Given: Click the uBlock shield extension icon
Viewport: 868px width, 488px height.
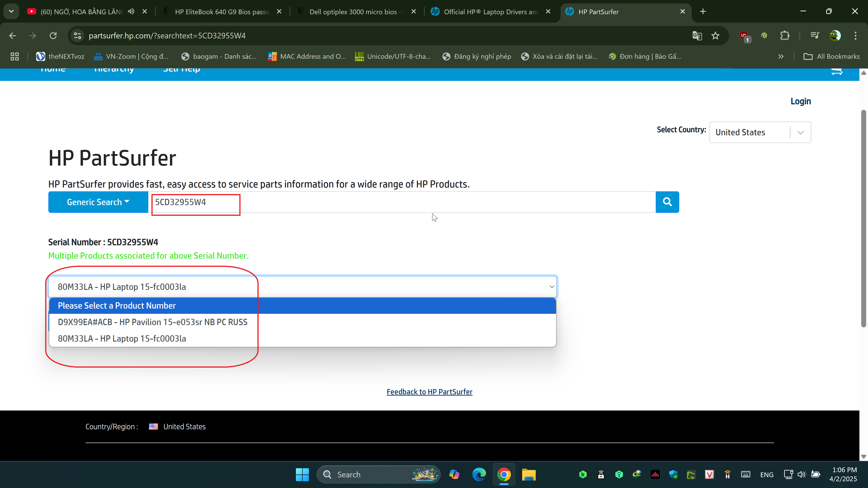Looking at the screenshot, I should click(744, 36).
